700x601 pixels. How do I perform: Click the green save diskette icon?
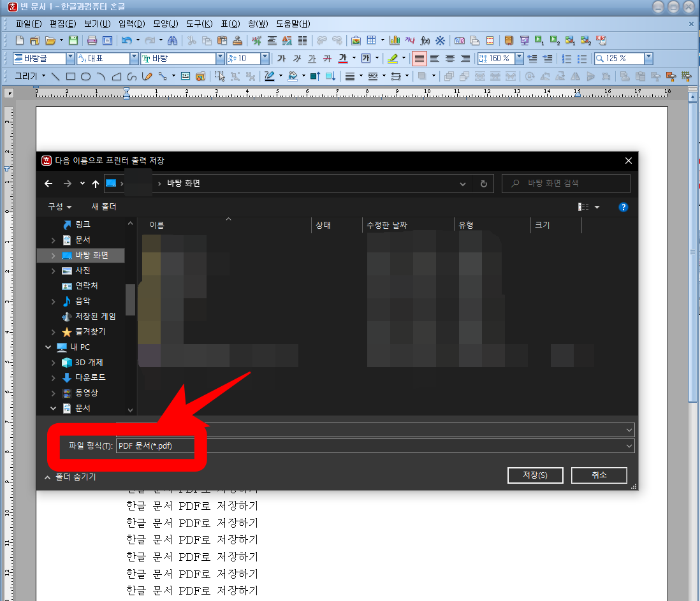pos(73,41)
